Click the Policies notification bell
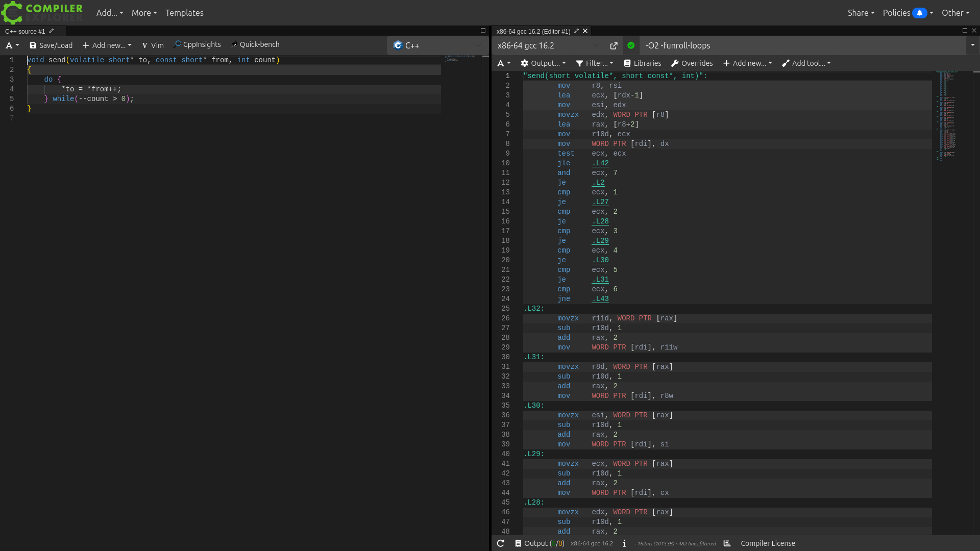Viewport: 980px width, 551px height. coord(919,13)
